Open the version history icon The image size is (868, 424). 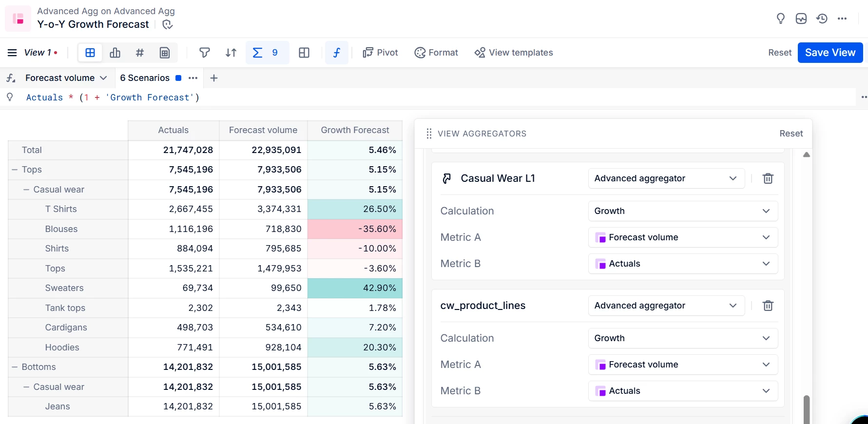(822, 19)
